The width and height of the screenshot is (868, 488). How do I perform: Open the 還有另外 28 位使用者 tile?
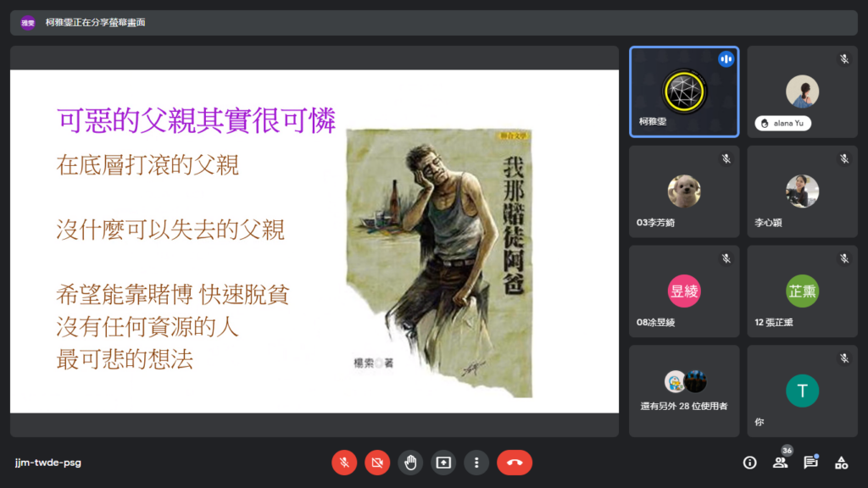684,391
